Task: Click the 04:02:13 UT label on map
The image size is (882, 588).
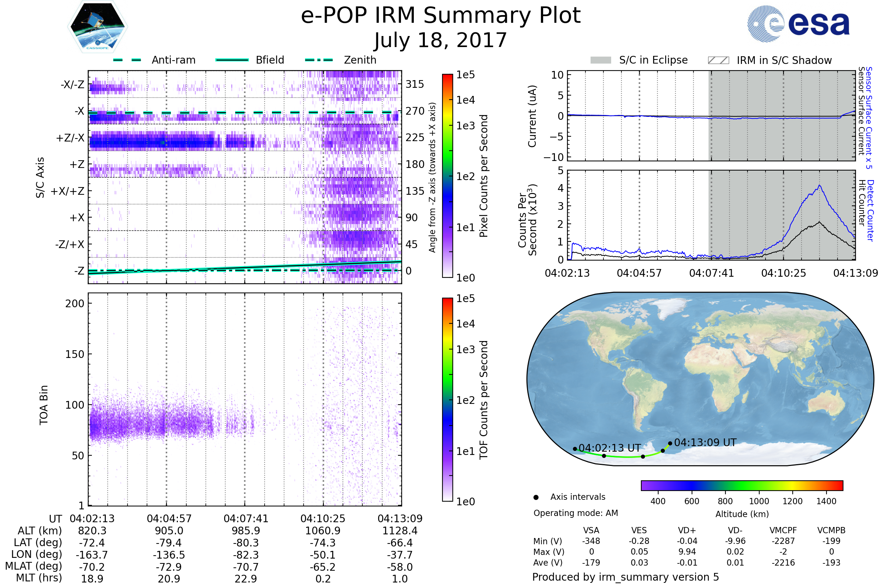Action: pyautogui.click(x=609, y=448)
